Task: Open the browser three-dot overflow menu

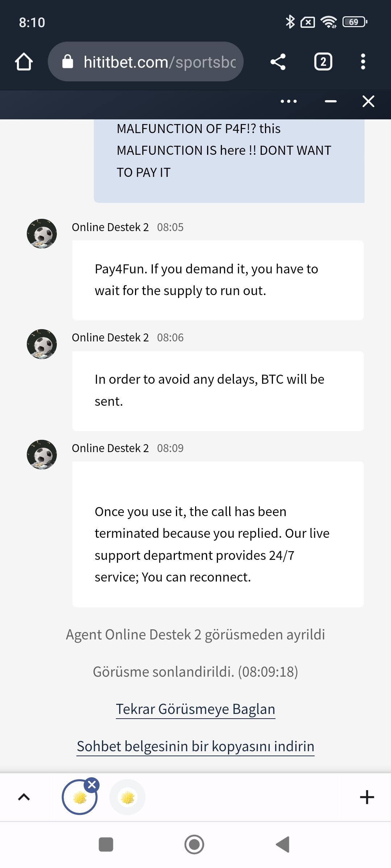Action: pos(363,61)
